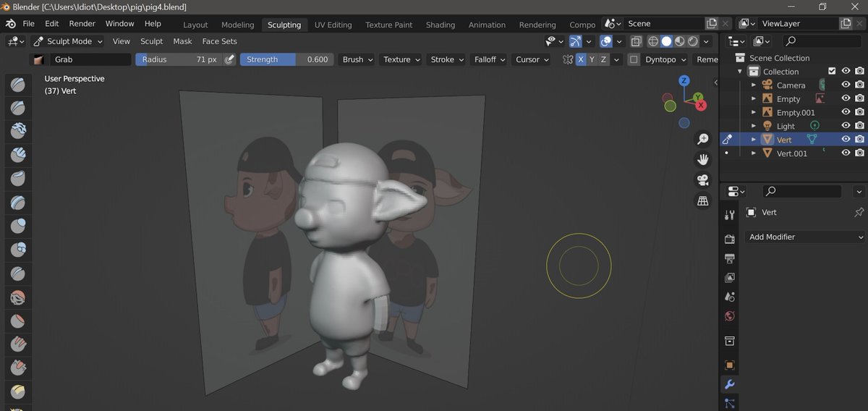Click the viewport zoom magnifier icon
The height and width of the screenshot is (411, 868).
702,139
